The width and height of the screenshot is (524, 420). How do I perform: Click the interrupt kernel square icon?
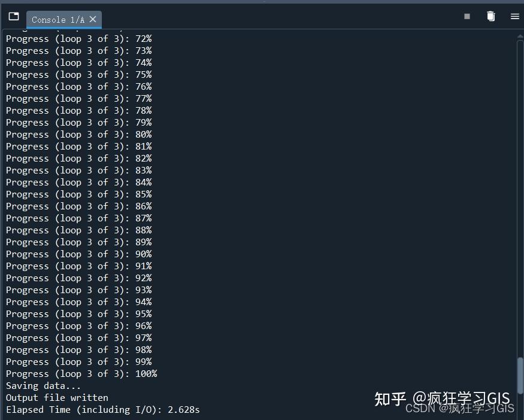467,16
